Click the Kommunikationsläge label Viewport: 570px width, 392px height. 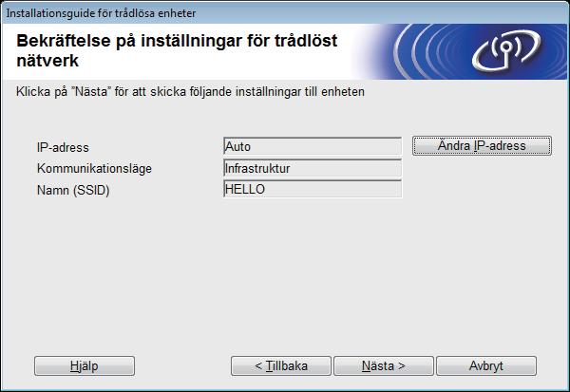click(x=94, y=169)
